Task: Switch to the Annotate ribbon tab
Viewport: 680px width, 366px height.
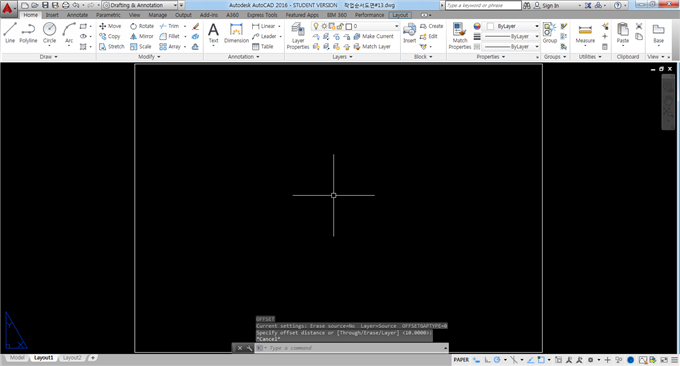Action: (x=77, y=15)
